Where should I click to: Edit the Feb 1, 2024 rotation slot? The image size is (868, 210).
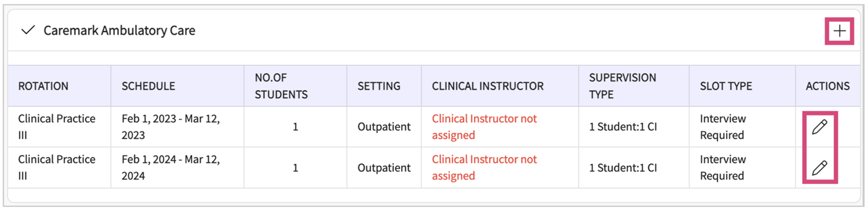[x=819, y=168]
